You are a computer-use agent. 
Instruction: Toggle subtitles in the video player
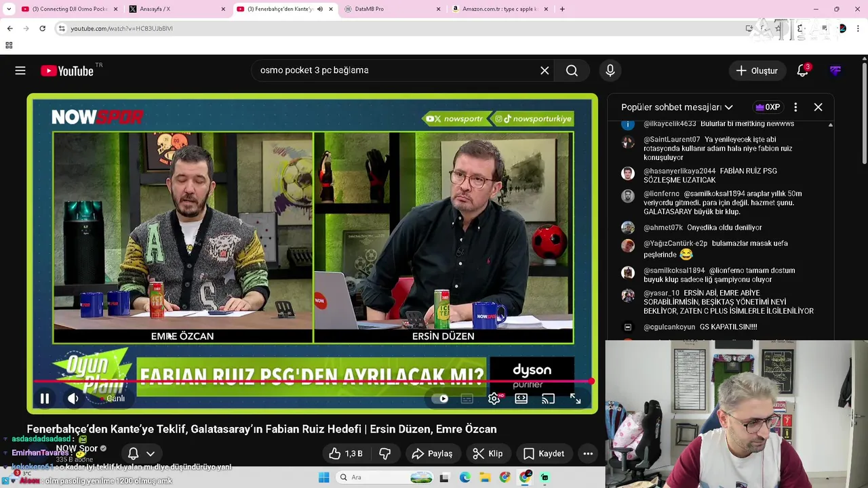click(x=467, y=399)
